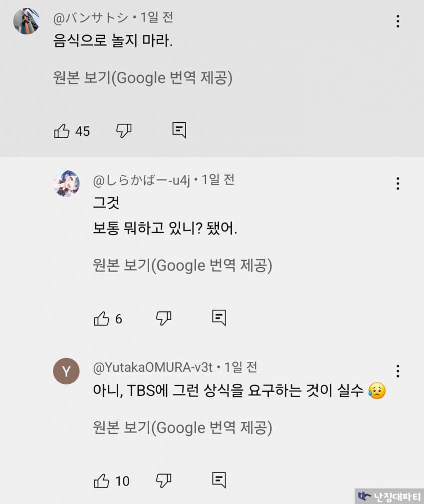Reply to the @しらかばー-u4j comment
This screenshot has width=424, height=504.
(x=219, y=317)
